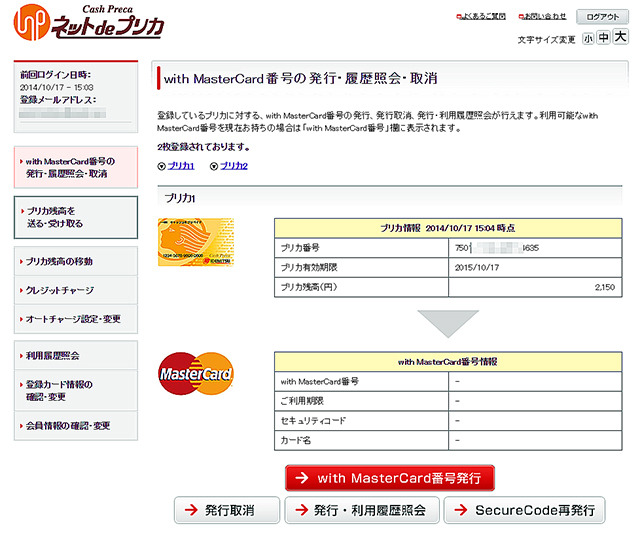Click the with MasterCard番号 label cell
This screenshot has height=537, width=640.
pyautogui.click(x=361, y=382)
